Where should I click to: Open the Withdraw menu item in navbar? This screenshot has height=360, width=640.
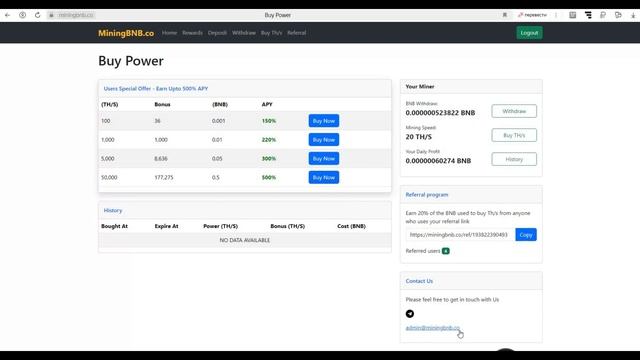point(244,33)
